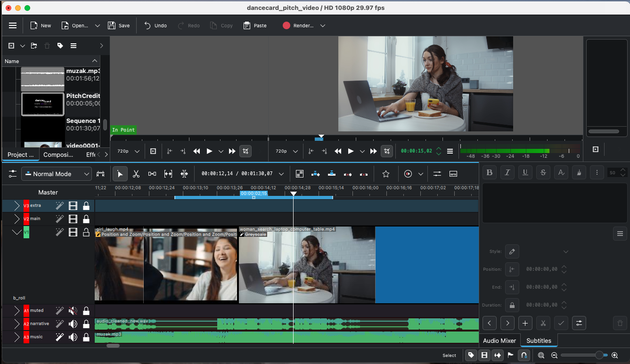This screenshot has height=364, width=630.
Task: Switch to the Audio Mixer tab
Action: click(x=499, y=340)
